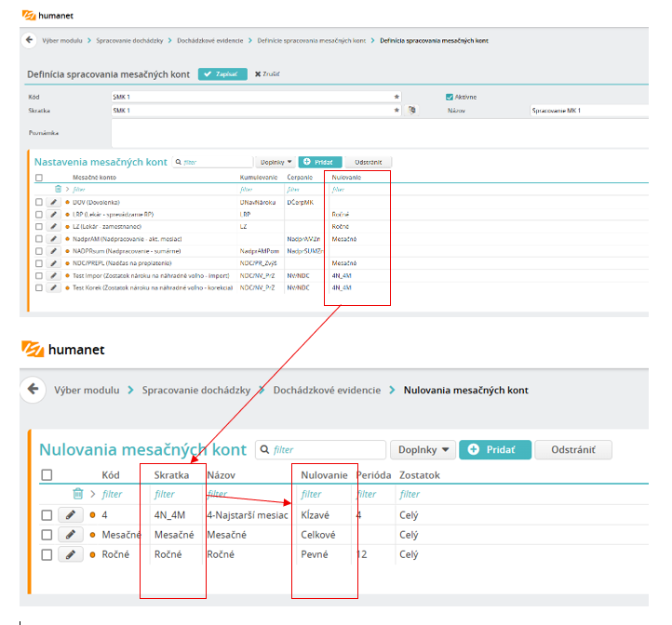Click magnifier icon in Nulovania mesačných kont search

pos(265,449)
